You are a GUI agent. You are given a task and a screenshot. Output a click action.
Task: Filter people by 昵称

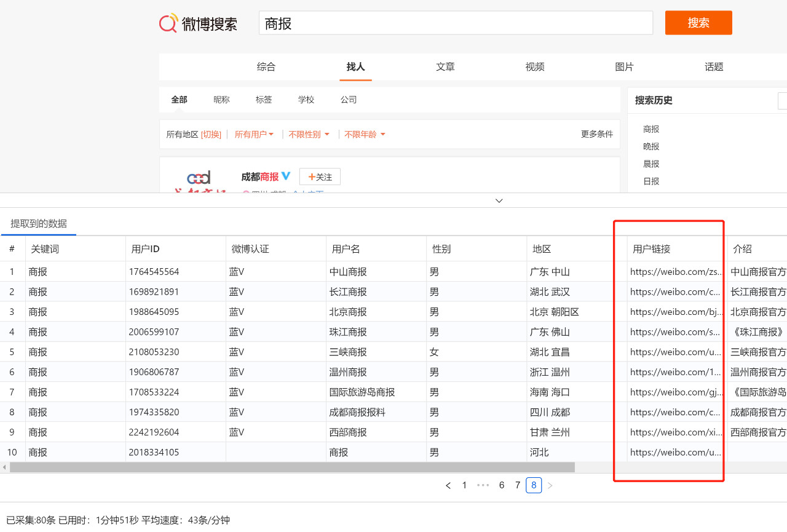point(221,100)
